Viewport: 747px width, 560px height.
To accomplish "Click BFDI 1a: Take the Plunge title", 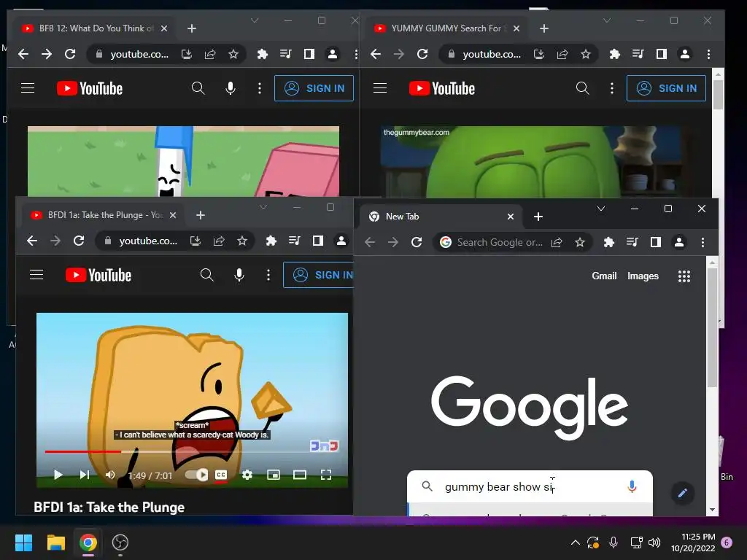I will (x=109, y=507).
